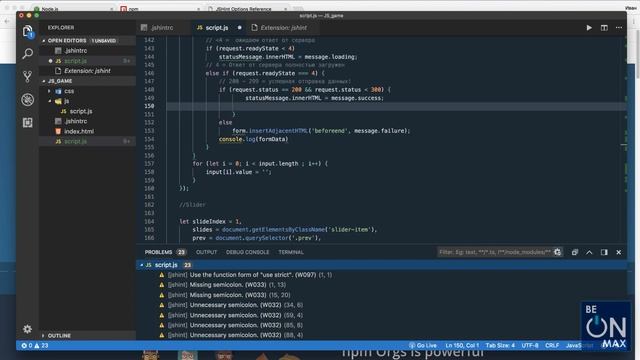640x360 pixels.
Task: Open the Terminal panel tab
Action: click(291, 252)
